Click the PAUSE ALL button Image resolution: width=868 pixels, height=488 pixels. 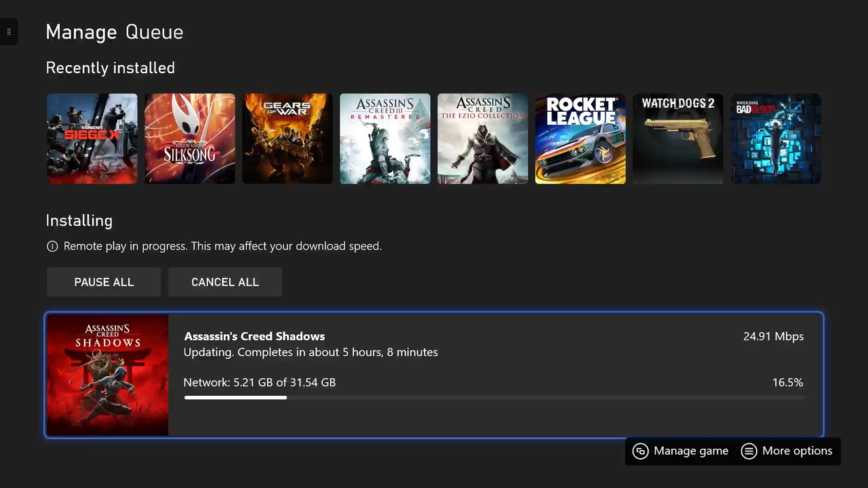[x=104, y=282]
